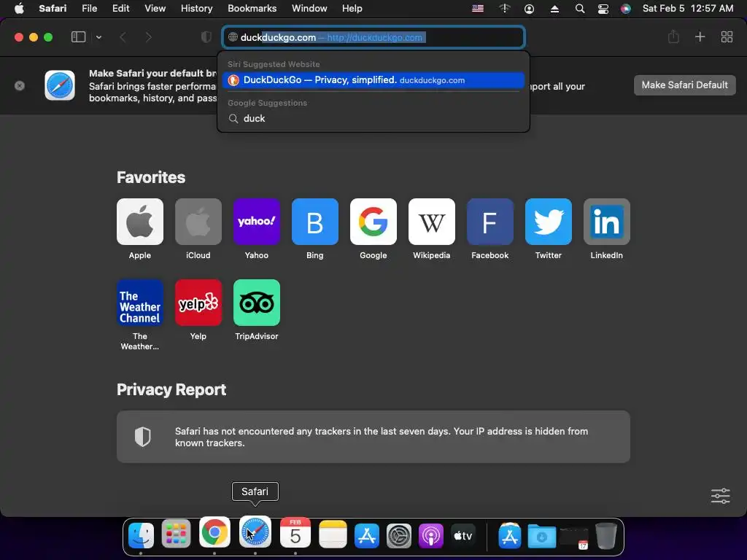
Task: Open the TripAdvisor favorite tile
Action: [x=256, y=303]
